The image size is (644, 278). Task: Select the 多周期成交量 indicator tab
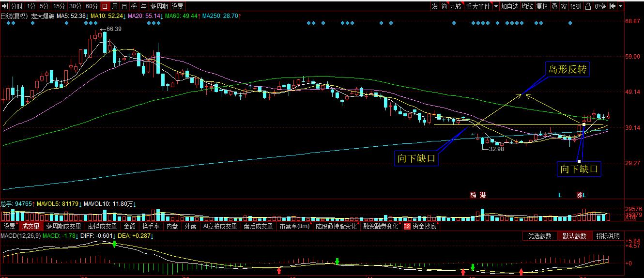(64, 226)
